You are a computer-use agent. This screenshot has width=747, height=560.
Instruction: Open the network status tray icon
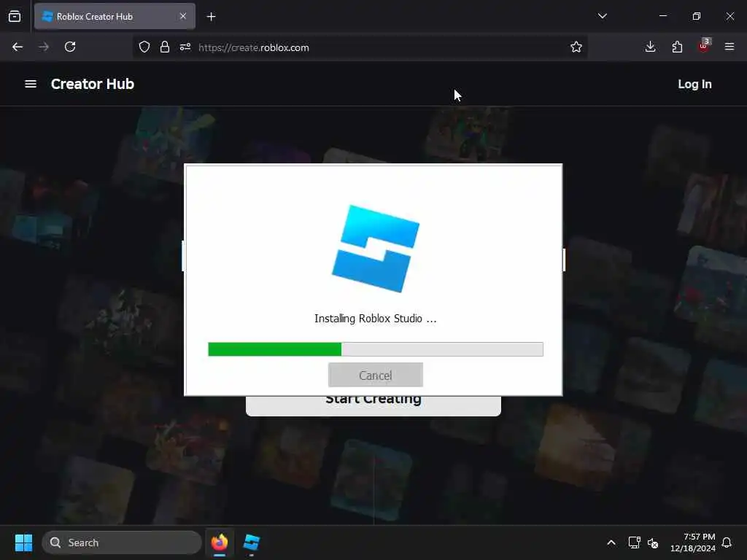coord(634,542)
